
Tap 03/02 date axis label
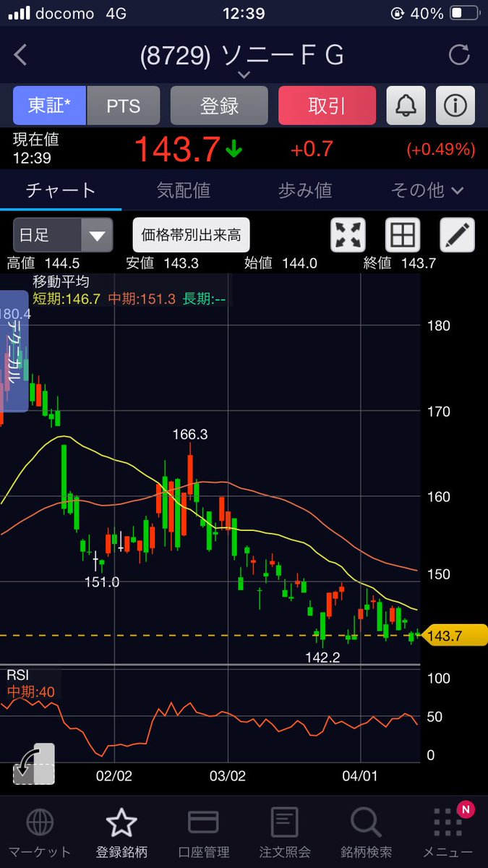click(x=228, y=775)
